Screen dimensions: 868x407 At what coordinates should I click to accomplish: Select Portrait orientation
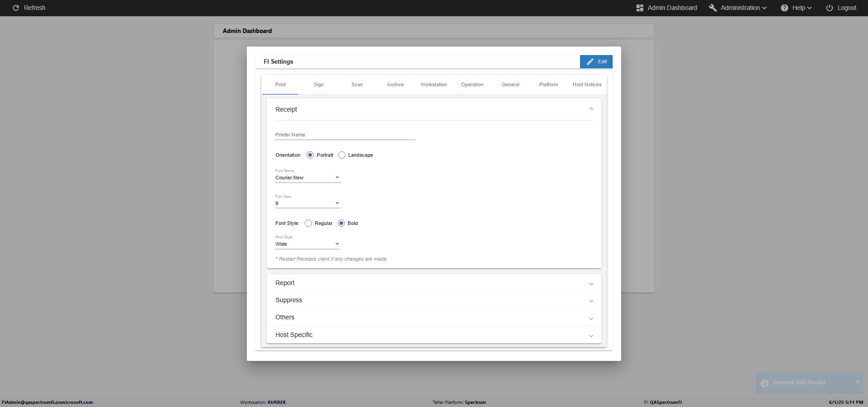pyautogui.click(x=310, y=155)
